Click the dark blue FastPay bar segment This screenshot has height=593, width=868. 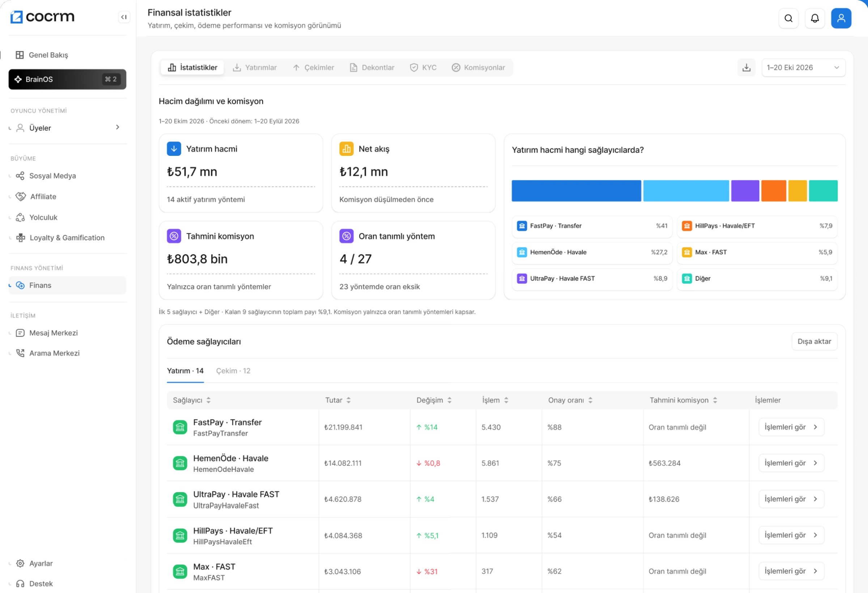576,191
